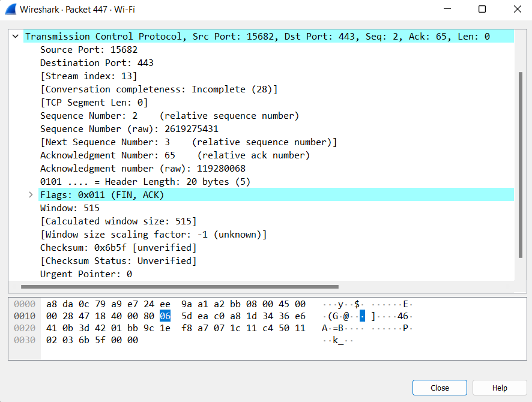
Task: Click the horizontal scrollbar of details pane
Action: click(x=180, y=287)
